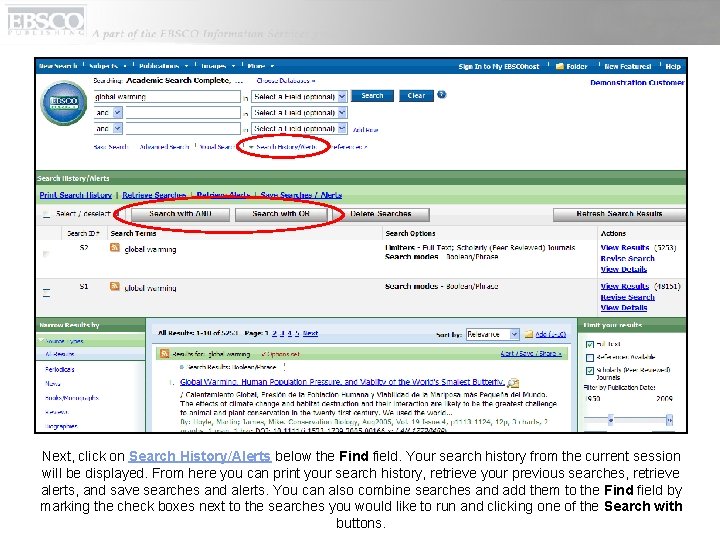Click Visual Search link

click(217, 147)
